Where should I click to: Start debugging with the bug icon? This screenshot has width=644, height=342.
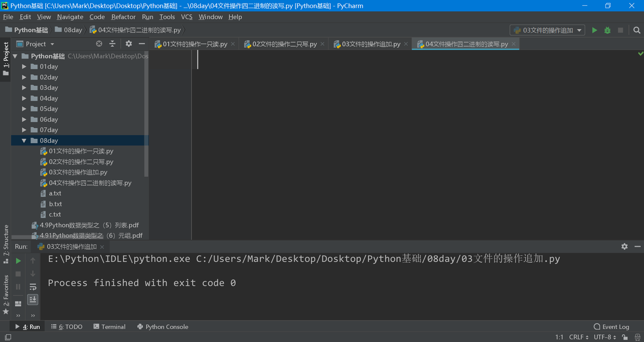tap(607, 30)
